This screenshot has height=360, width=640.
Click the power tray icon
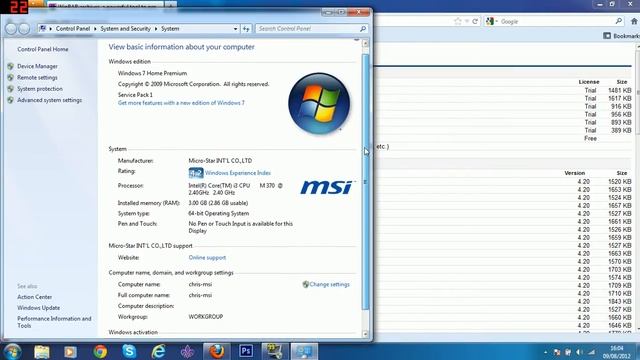[x=568, y=352]
